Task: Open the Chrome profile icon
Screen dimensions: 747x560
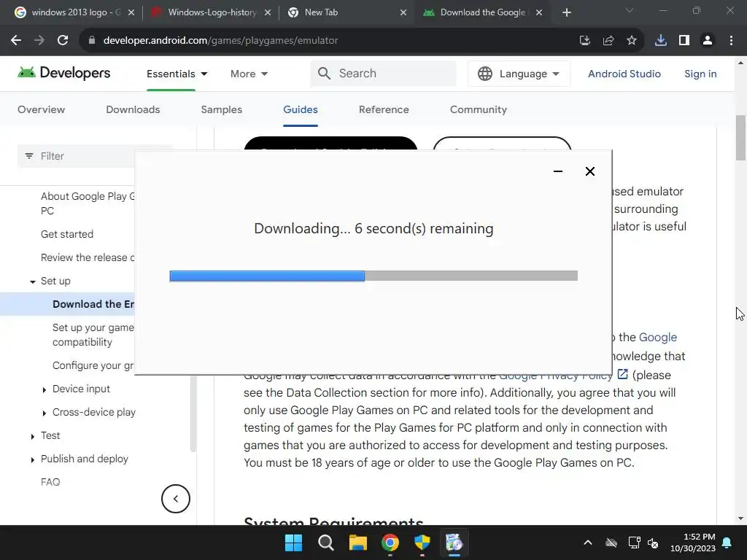Action: coord(708,41)
